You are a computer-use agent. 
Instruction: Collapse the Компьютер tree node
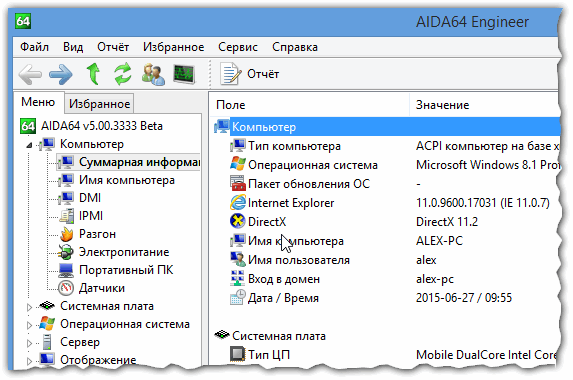click(x=29, y=145)
